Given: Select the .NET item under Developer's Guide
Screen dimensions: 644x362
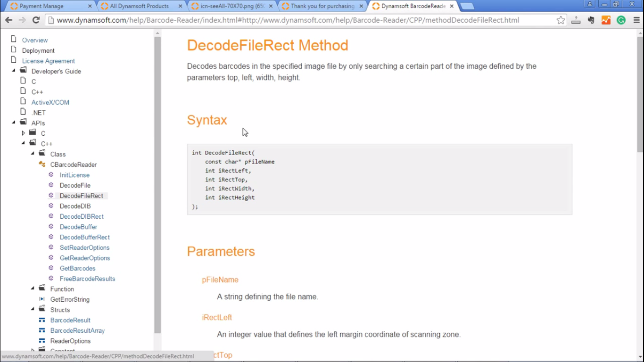Looking at the screenshot, I should click(x=39, y=113).
